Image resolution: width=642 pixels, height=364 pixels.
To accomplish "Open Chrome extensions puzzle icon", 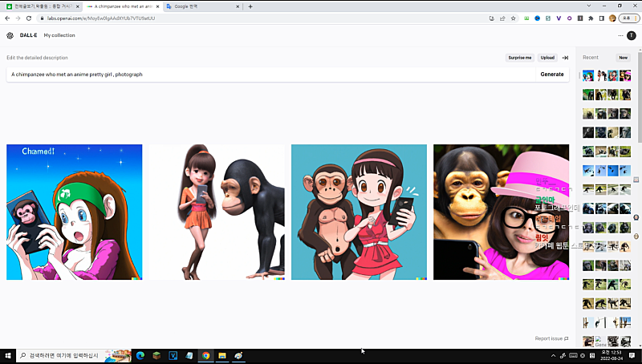I will pyautogui.click(x=591, y=18).
